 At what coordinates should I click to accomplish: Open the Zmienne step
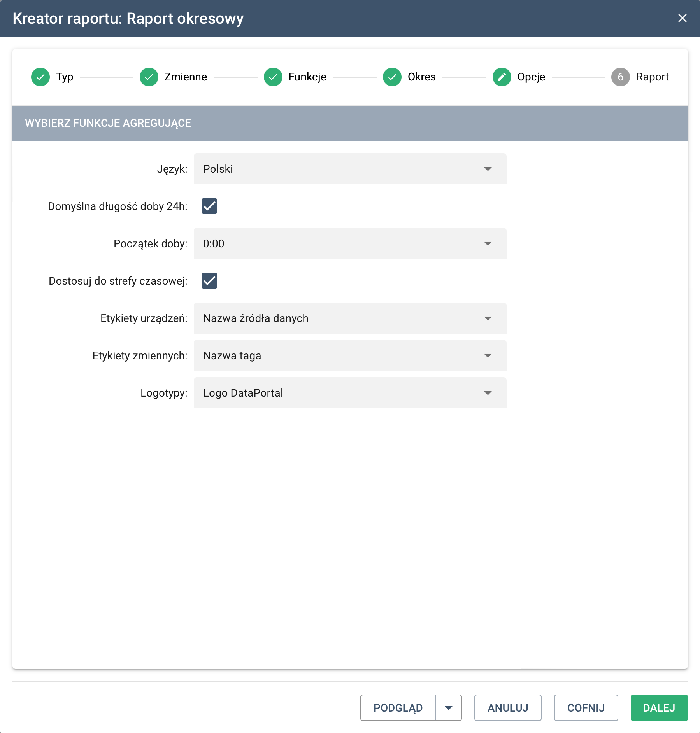click(186, 77)
